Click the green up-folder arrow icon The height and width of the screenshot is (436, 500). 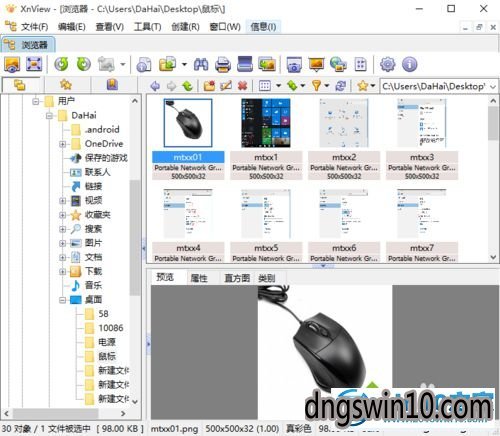coord(188,86)
